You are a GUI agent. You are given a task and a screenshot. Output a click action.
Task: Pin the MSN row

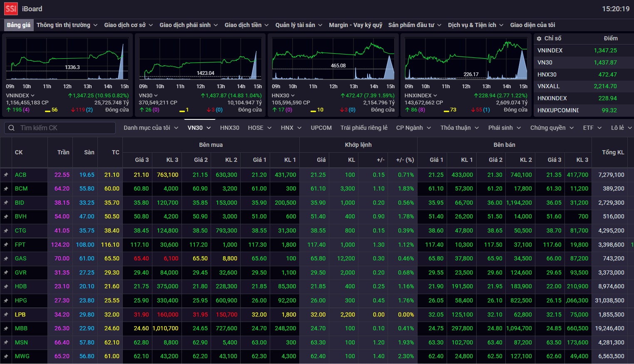click(6, 342)
